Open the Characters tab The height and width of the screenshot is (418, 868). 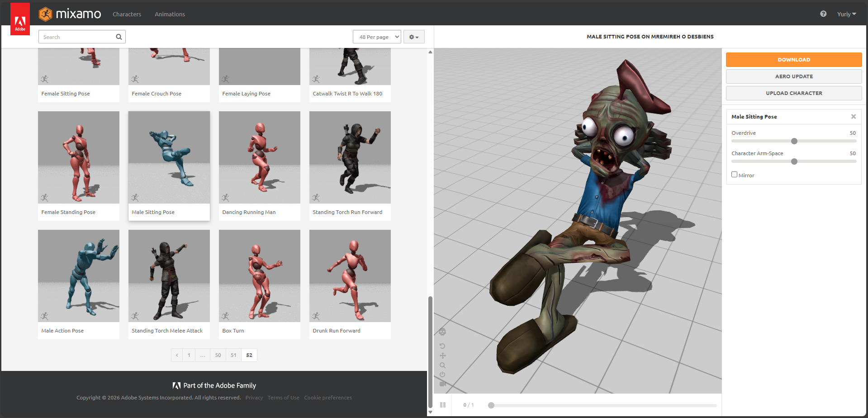(127, 14)
